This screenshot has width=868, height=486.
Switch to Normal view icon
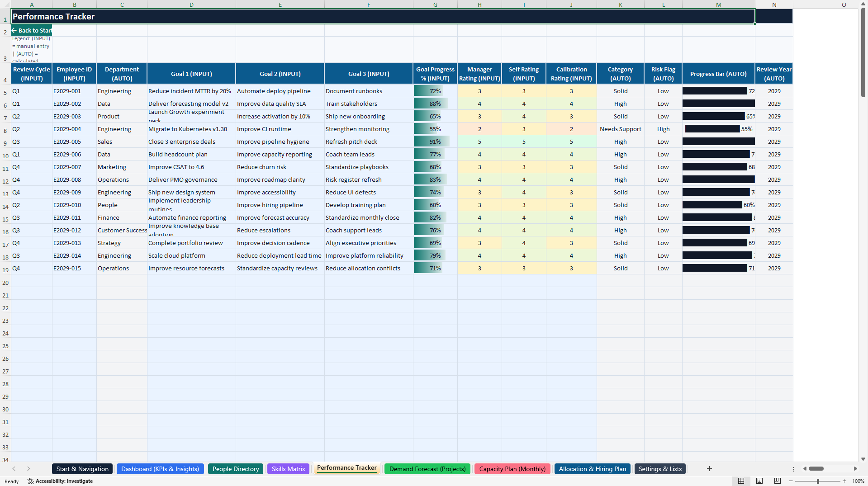click(741, 481)
